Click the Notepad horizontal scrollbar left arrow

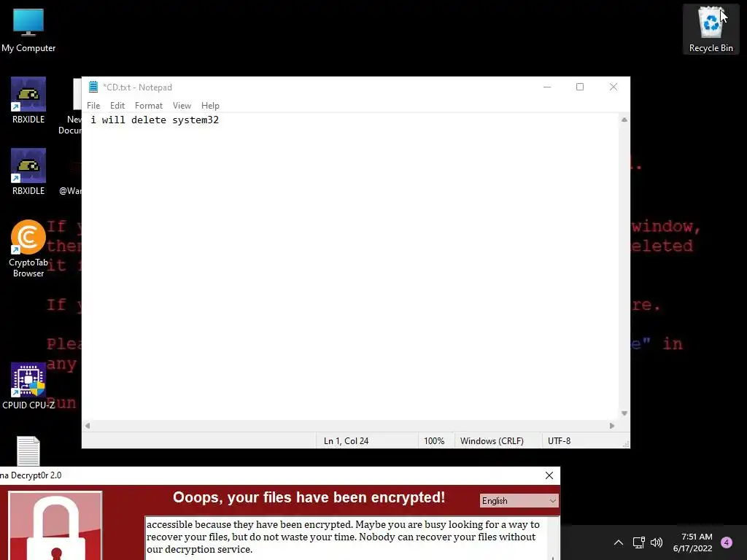[88, 426]
